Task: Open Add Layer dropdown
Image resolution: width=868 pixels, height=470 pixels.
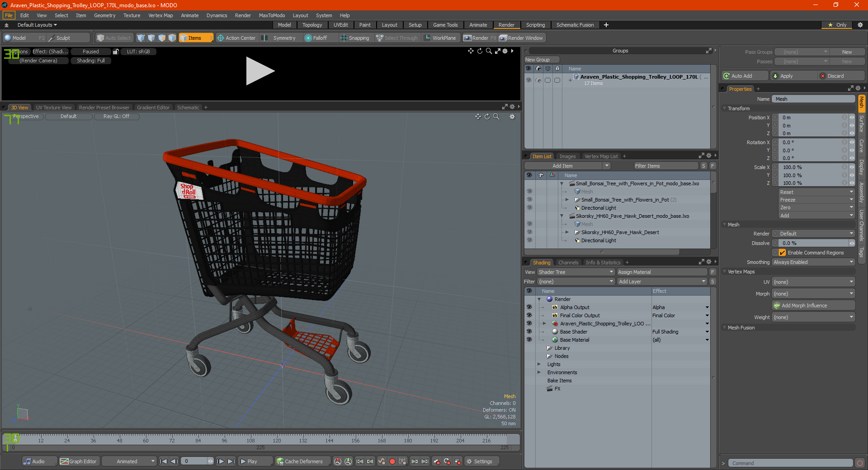Action: tap(662, 282)
